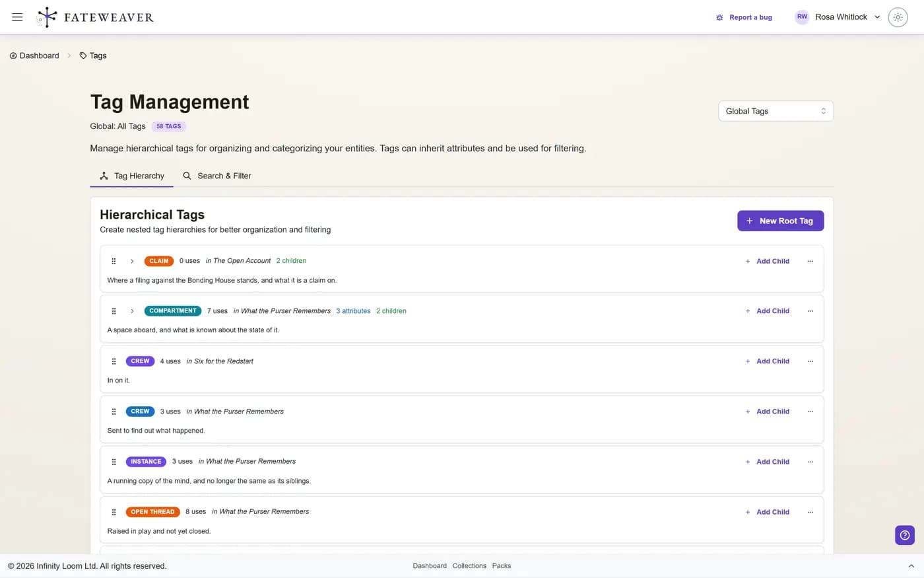Click the purple INSTANCE tag badge
The height and width of the screenshot is (578, 924).
[146, 462]
